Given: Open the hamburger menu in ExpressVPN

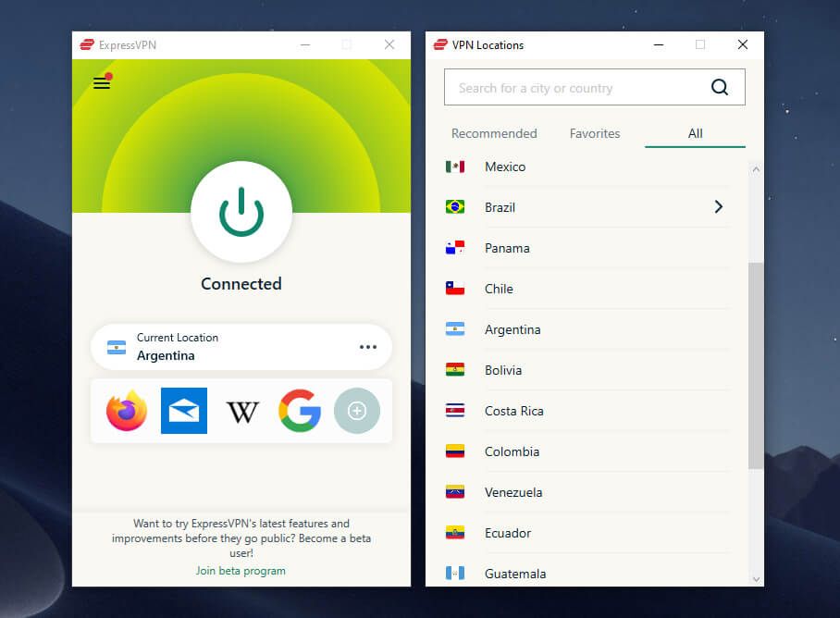Looking at the screenshot, I should coord(102,82).
